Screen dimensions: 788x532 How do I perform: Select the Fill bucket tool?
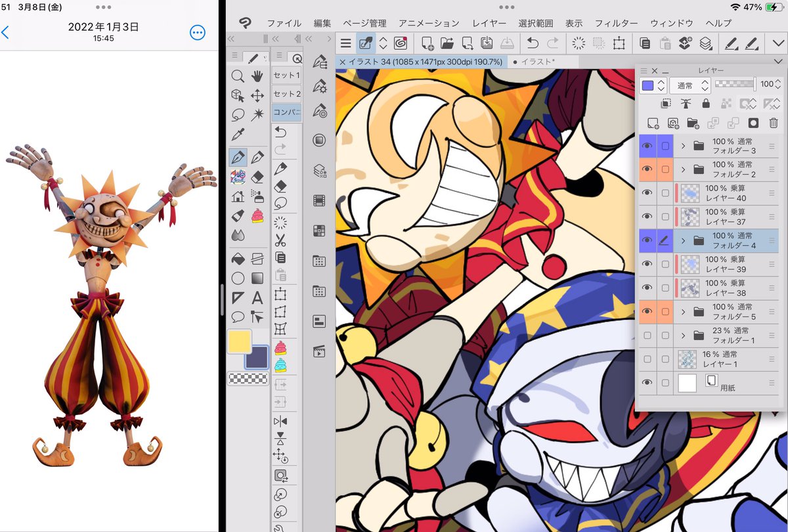pos(238,259)
